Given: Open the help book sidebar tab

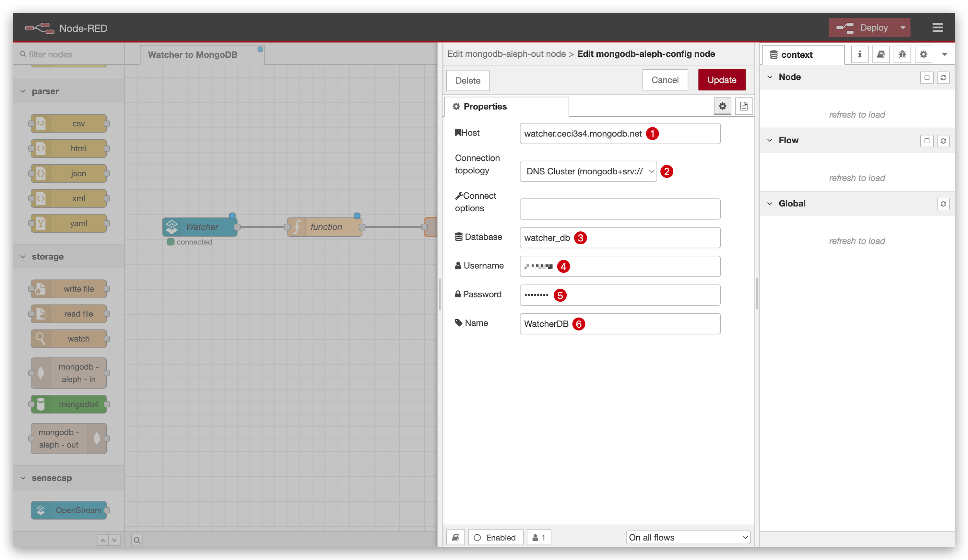Looking at the screenshot, I should point(881,54).
